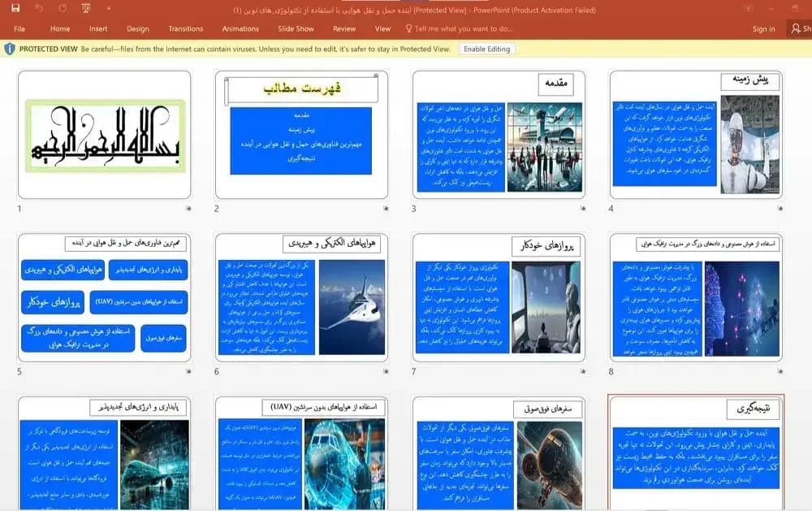Screen dimensions: 812x511
Task: Click the PROTECTED VIEW label in the yellow bar
Action: (x=48, y=49)
